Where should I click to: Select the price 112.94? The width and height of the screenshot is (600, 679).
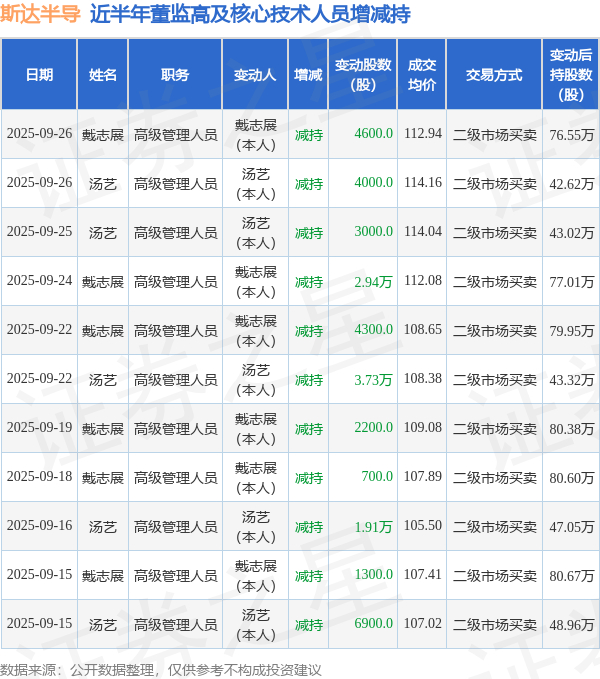423,133
